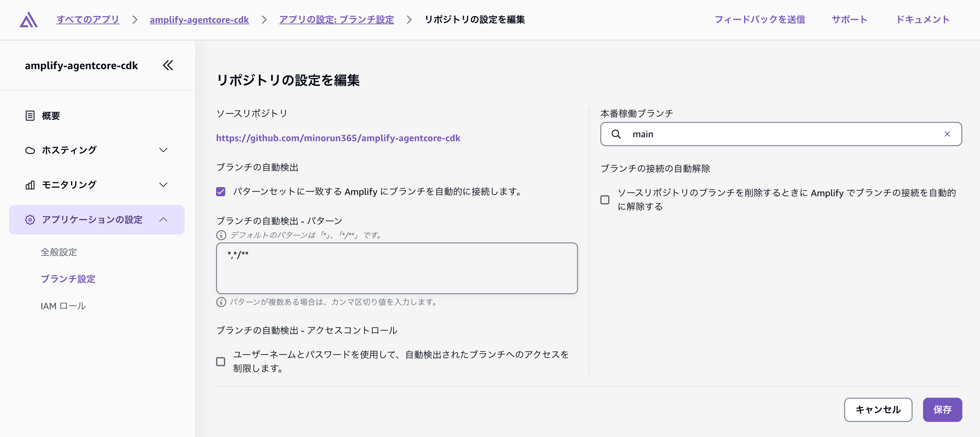Open the amplify-agentcore-cdk GitHub repository link
Screen dimensions: 980x437
[338, 138]
